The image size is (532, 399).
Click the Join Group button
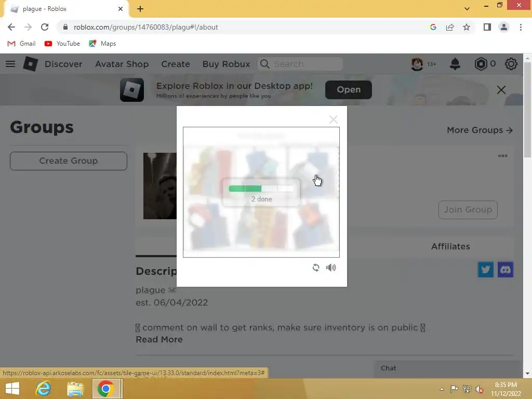[x=468, y=210]
